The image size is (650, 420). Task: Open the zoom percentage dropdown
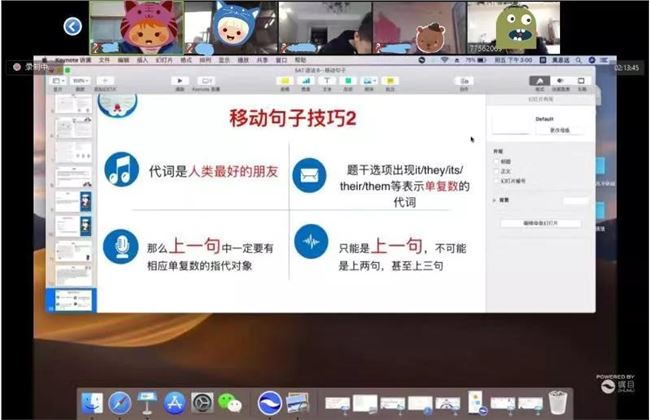pyautogui.click(x=76, y=80)
